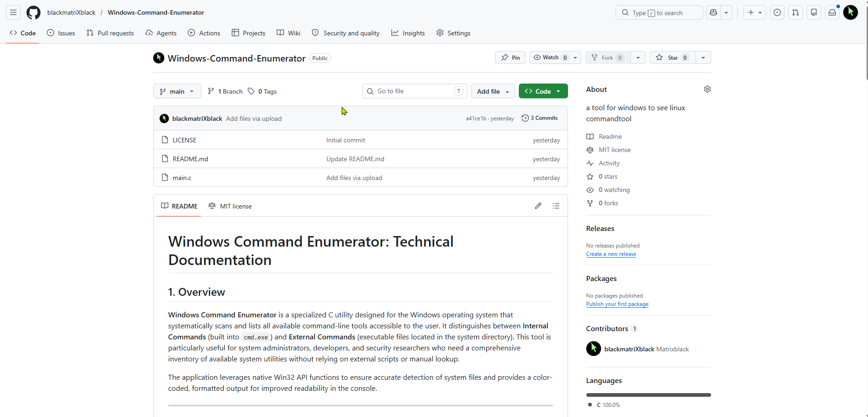Open the Actions tab
Image resolution: width=868 pixels, height=417 pixels.
[x=204, y=33]
